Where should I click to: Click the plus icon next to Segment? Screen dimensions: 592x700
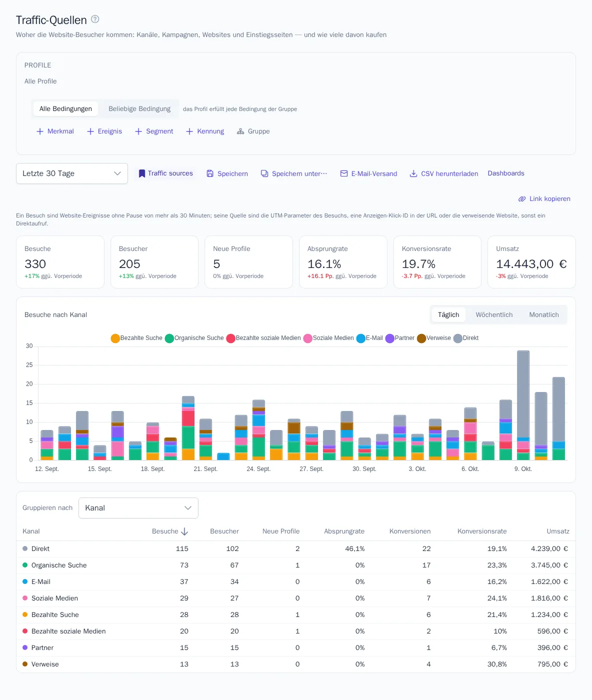(x=138, y=131)
